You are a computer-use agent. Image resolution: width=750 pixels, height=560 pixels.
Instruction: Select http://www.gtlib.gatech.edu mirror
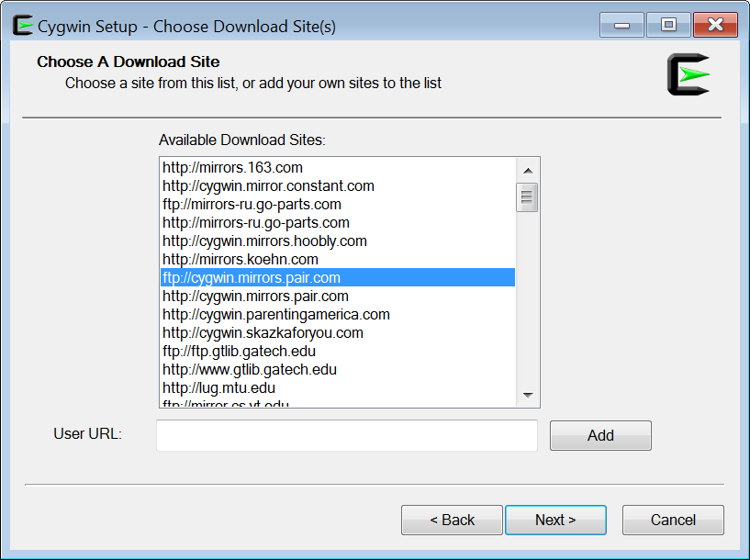click(x=338, y=370)
